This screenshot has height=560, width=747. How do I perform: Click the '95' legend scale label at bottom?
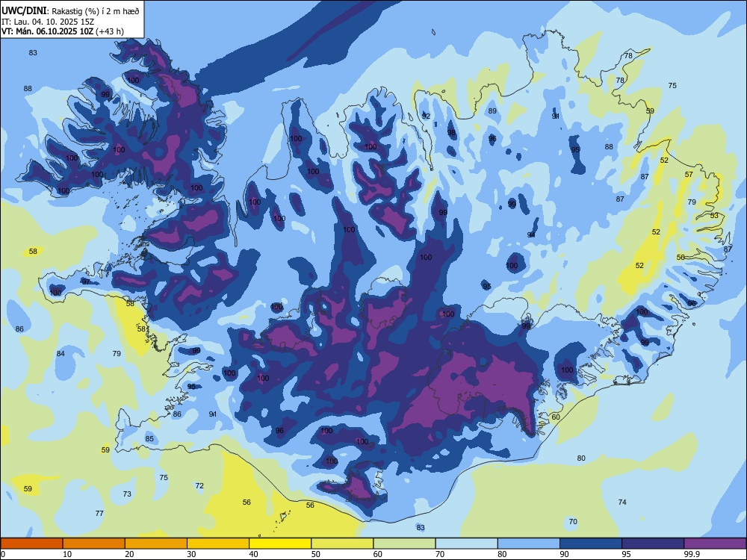pyautogui.click(x=626, y=554)
